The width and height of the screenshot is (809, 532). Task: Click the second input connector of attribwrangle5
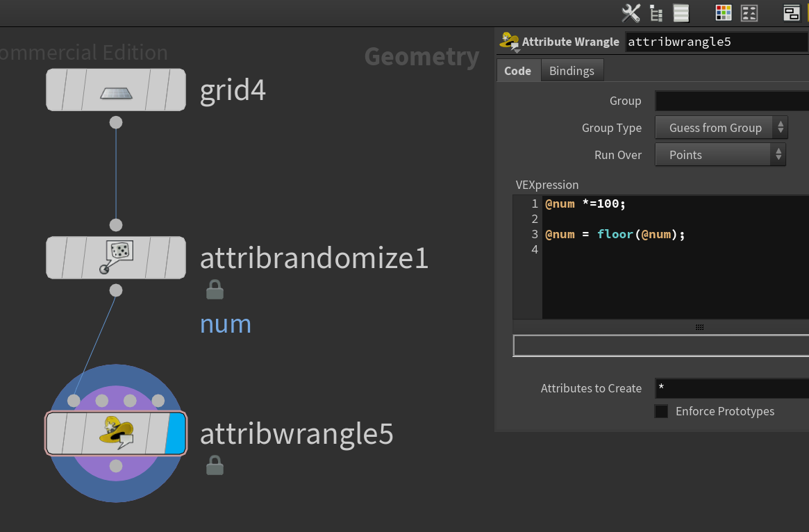click(x=102, y=401)
